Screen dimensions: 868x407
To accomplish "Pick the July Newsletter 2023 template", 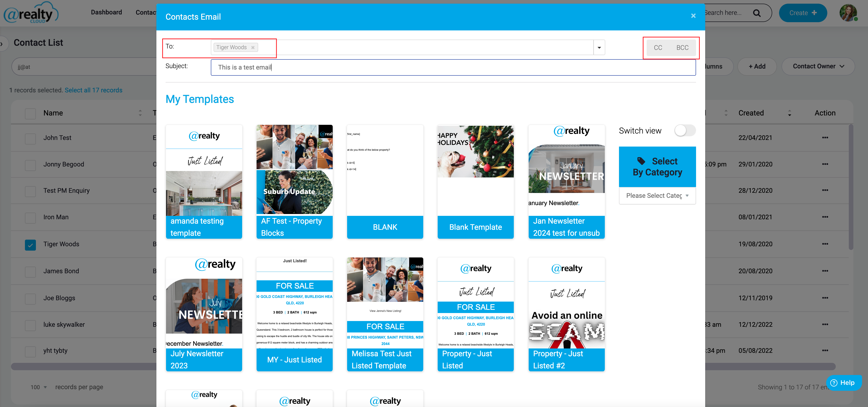I will point(204,314).
